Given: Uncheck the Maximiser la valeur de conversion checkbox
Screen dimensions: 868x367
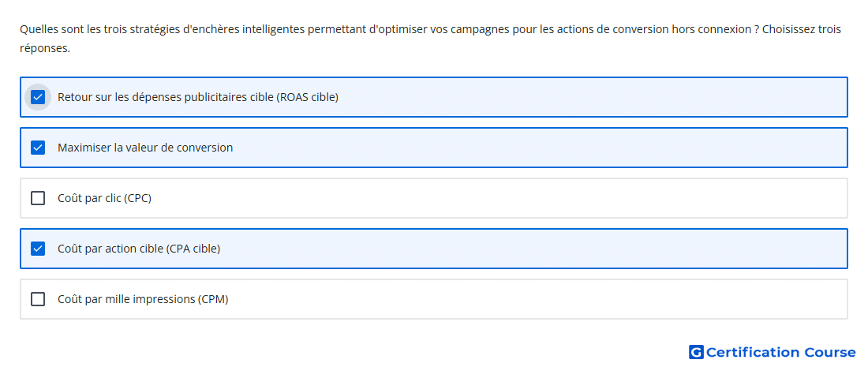Looking at the screenshot, I should (x=38, y=148).
